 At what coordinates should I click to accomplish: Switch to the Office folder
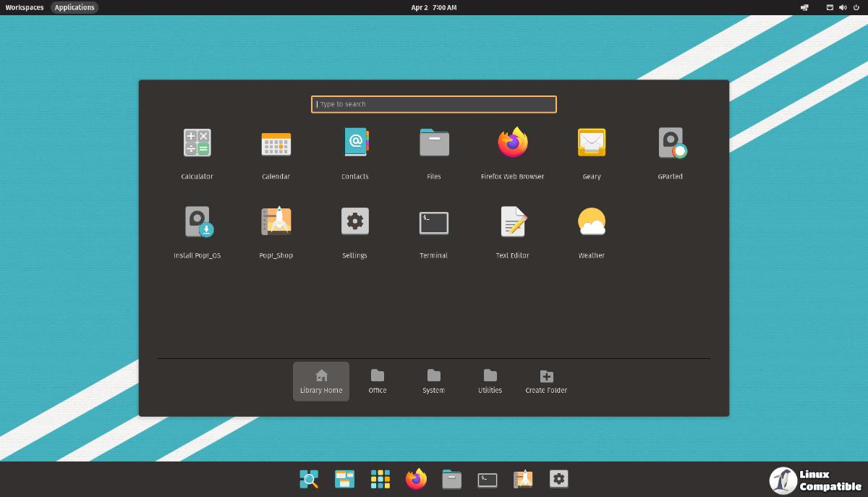(378, 381)
